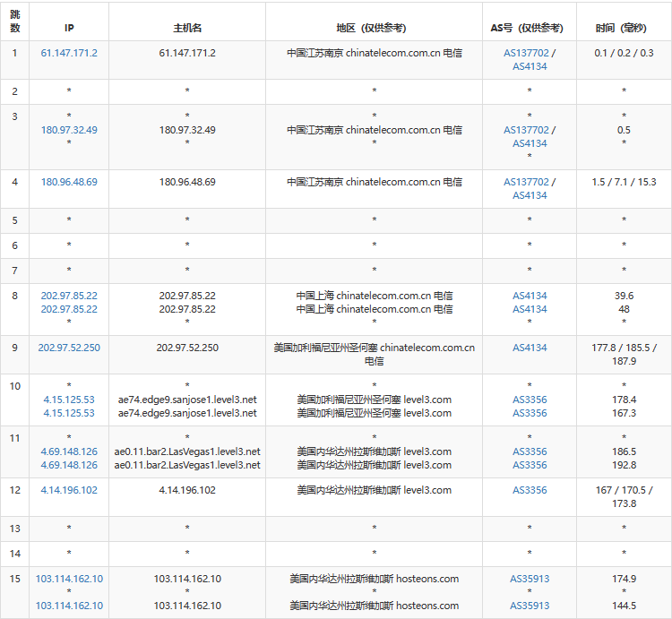Select time value 167 / 170.5 / 173.8
The image size is (672, 619).
pyautogui.click(x=624, y=496)
